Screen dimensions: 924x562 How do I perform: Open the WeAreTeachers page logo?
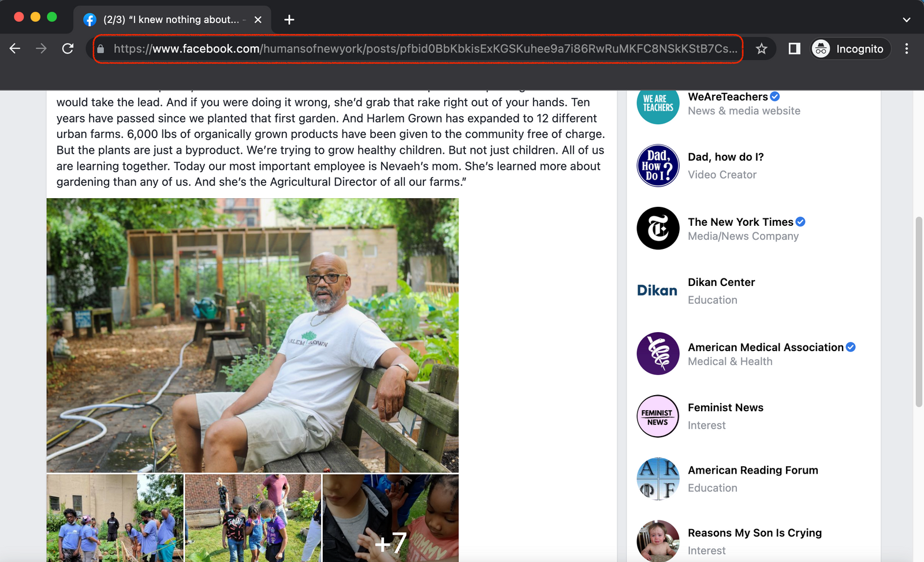click(x=658, y=103)
